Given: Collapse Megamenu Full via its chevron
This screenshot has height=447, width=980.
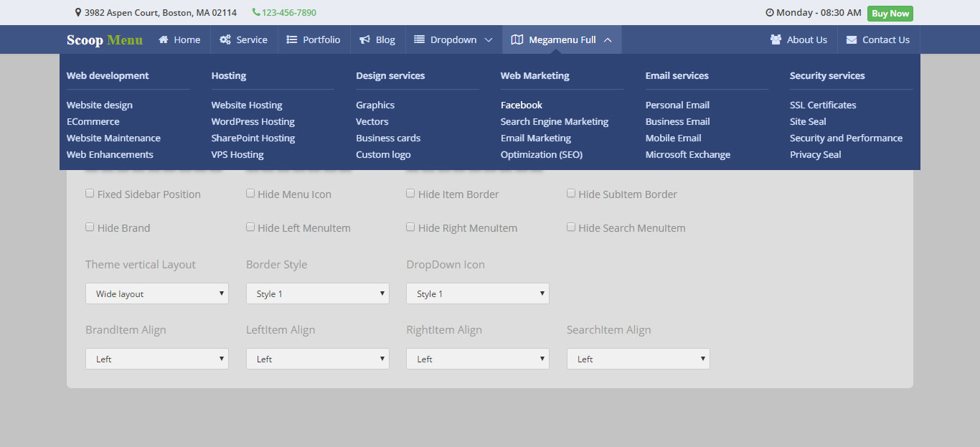Looking at the screenshot, I should [608, 40].
